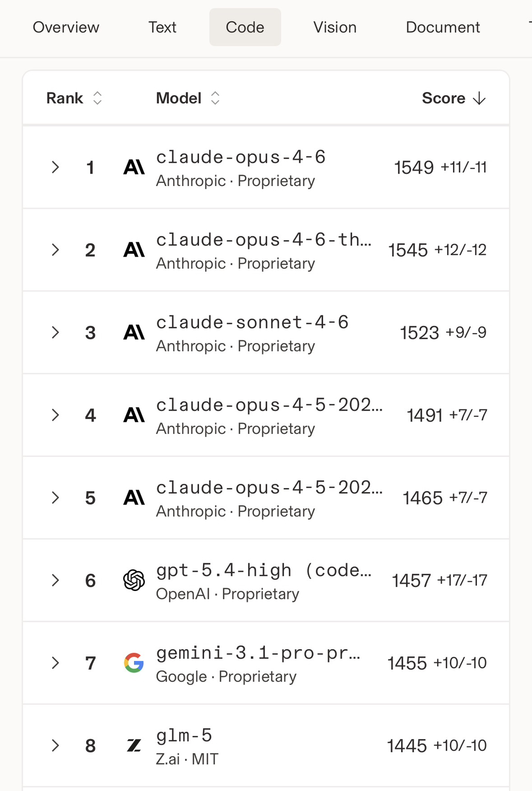Click the Score descending arrow icon
The image size is (532, 791).
tap(480, 98)
